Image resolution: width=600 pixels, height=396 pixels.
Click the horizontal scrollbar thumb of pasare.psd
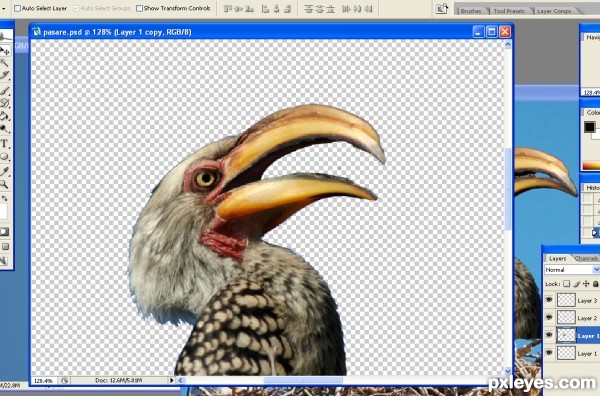pos(303,380)
